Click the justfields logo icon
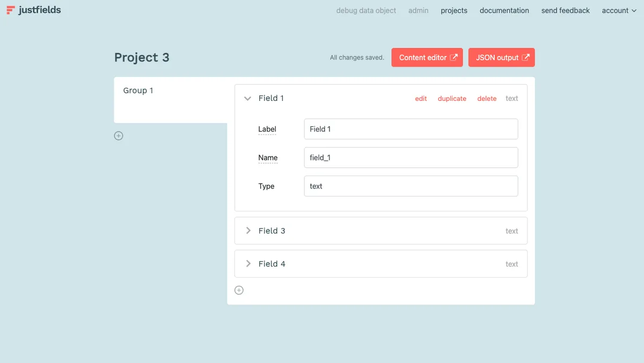 click(11, 10)
